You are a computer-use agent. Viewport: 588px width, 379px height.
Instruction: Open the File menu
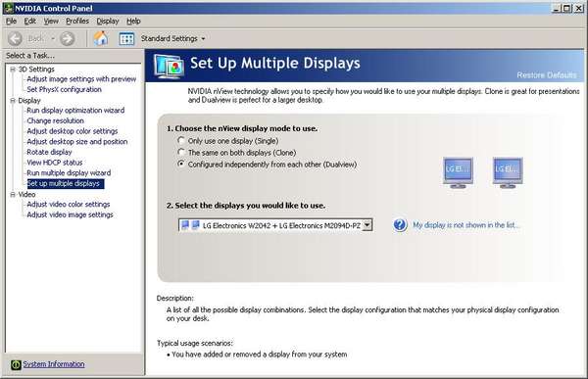click(11, 21)
